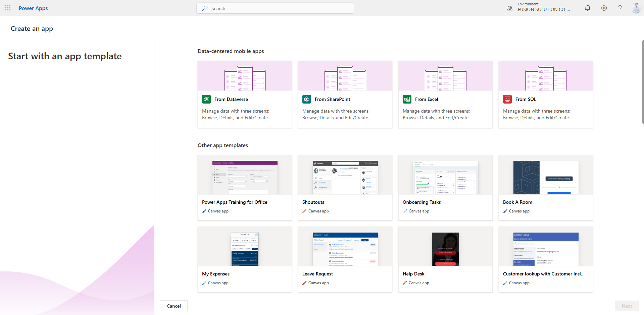The height and width of the screenshot is (315, 644).
Task: Click Canvas app label under Leave Request
Action: tap(318, 283)
